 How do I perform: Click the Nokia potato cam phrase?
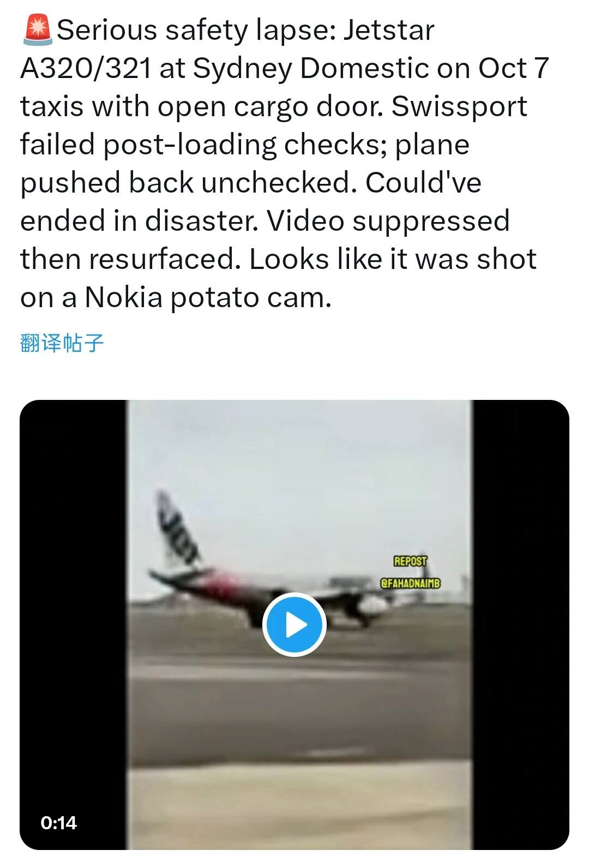tap(208, 298)
